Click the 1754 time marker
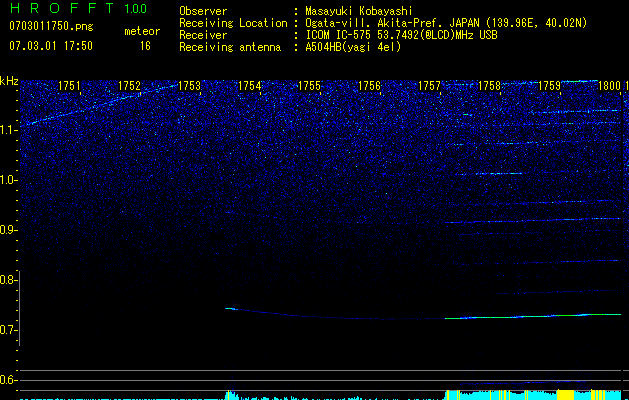Viewport: 629px width, 400px height. pyautogui.click(x=250, y=86)
